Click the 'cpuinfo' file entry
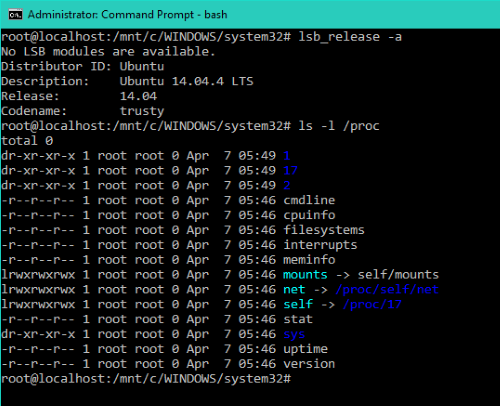The height and width of the screenshot is (406, 500). pos(309,215)
